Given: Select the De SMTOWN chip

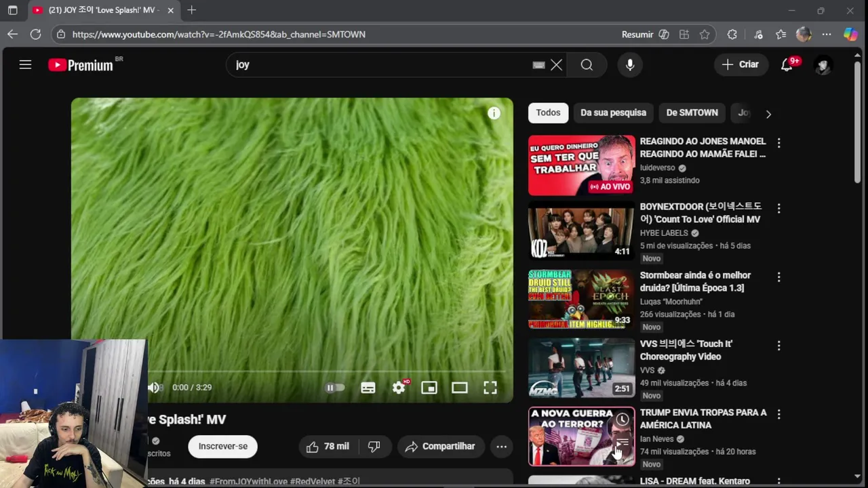Looking at the screenshot, I should tap(692, 113).
